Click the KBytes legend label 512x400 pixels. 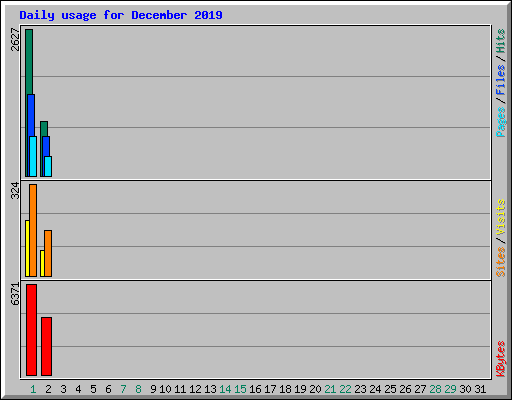tap(501, 359)
